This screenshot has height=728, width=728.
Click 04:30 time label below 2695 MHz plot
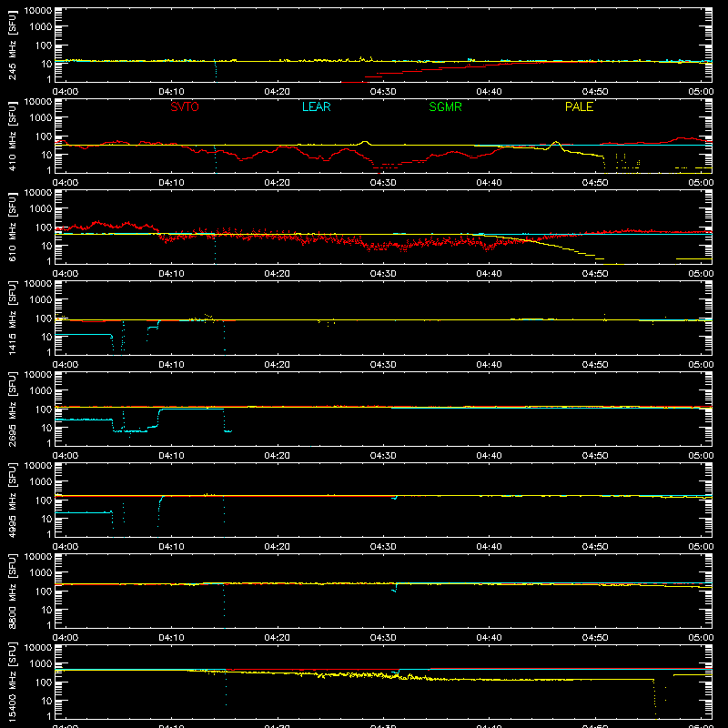tap(383, 456)
